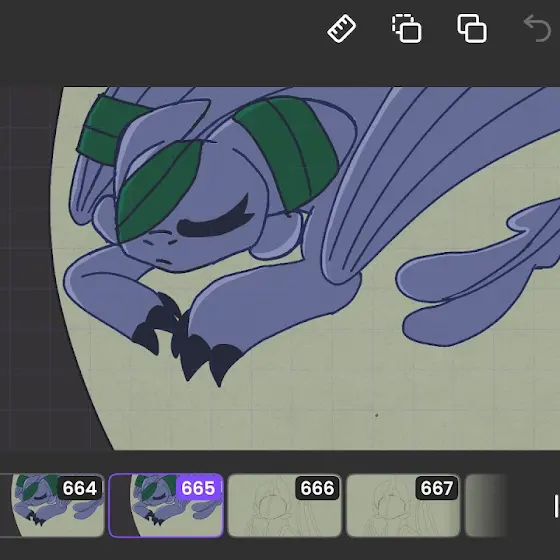Click the purple 665 frame number badge

tap(198, 488)
